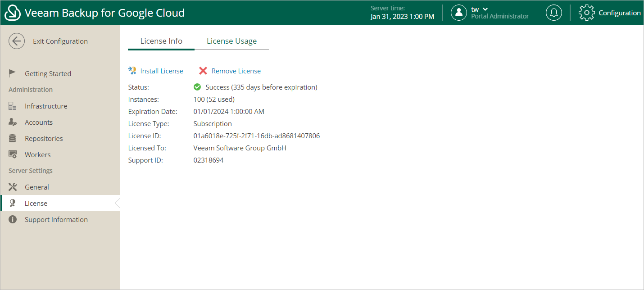Click the red X Remove License icon

tap(203, 71)
